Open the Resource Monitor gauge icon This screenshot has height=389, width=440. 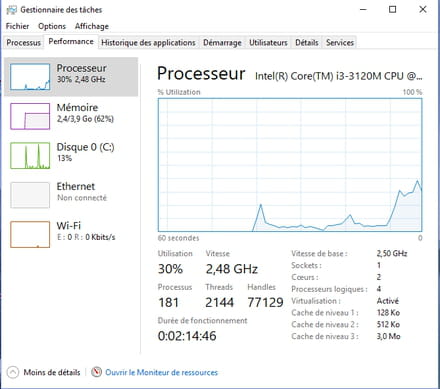pos(97,372)
